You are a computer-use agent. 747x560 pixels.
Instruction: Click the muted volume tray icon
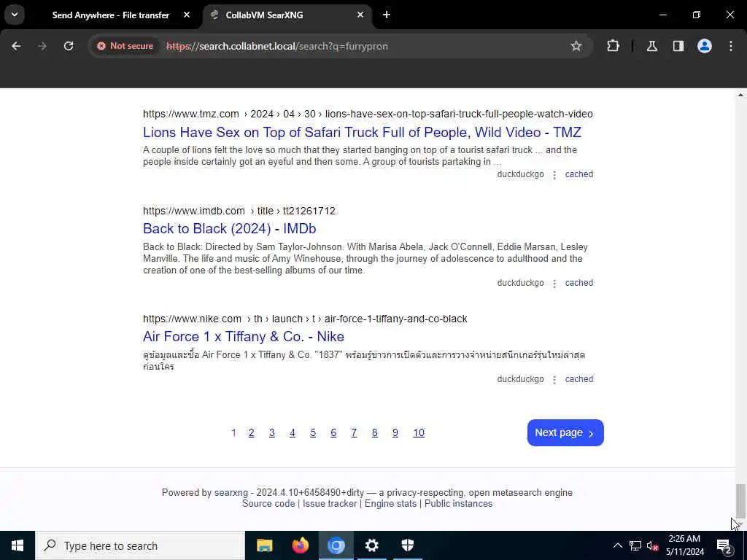click(652, 545)
